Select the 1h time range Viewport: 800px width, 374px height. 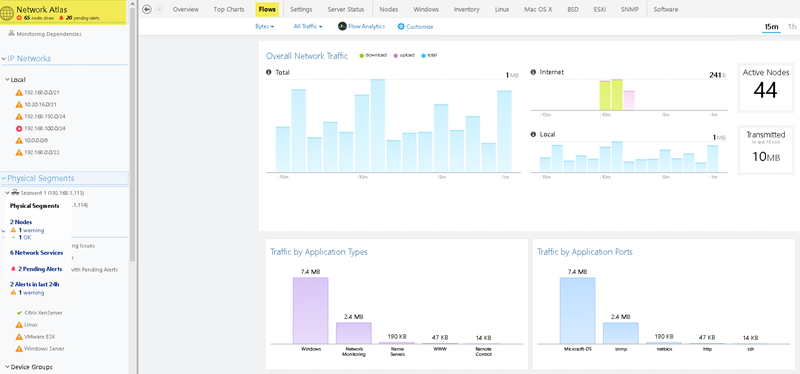pyautogui.click(x=792, y=27)
